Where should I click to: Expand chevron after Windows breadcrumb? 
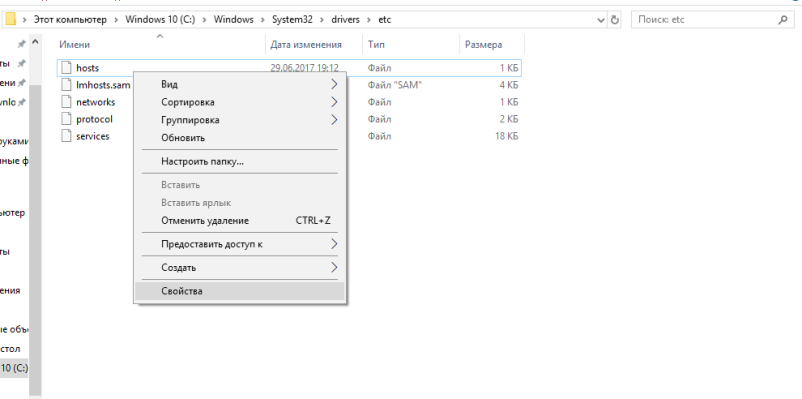262,20
